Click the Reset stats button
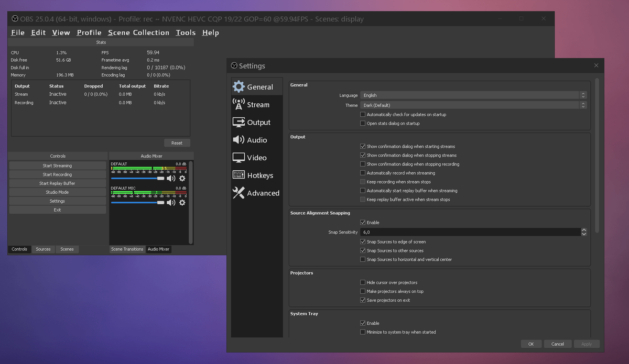The image size is (629, 364). click(x=177, y=143)
